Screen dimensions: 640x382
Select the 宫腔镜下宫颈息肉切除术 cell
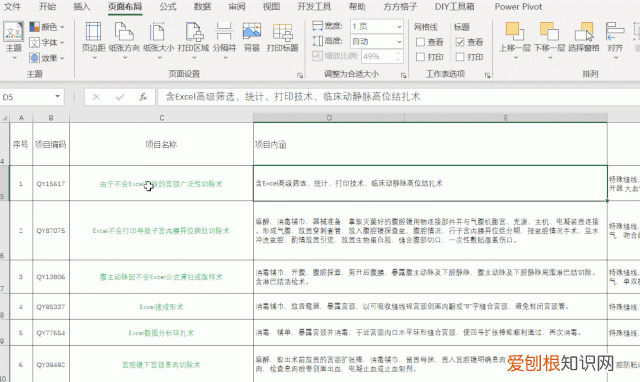[x=162, y=364]
